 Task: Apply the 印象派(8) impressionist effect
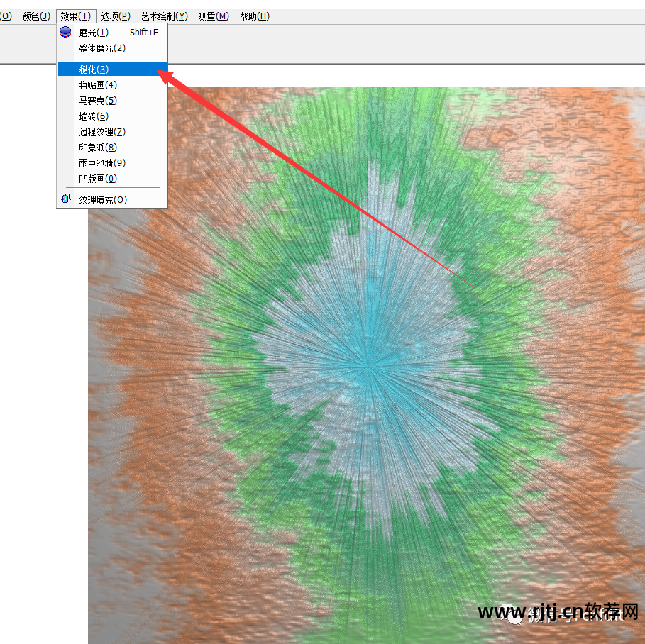coord(98,148)
